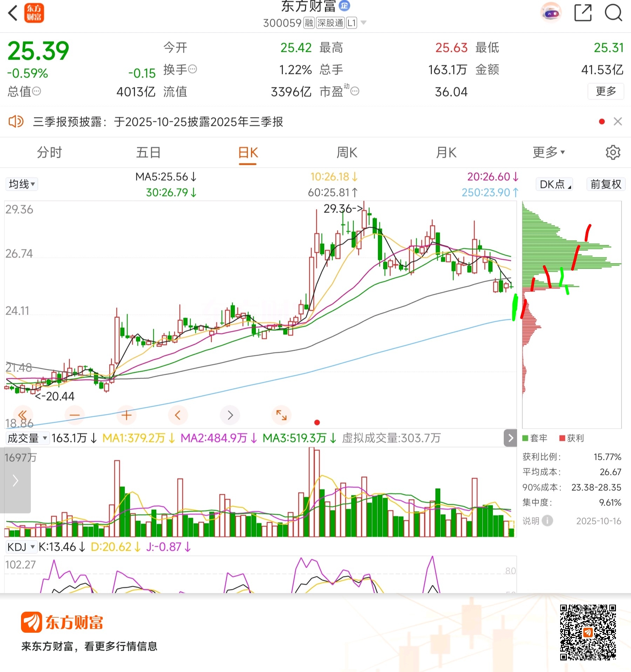
Task: Open the KDJ sub-indicator dropdown
Action: click(x=21, y=547)
